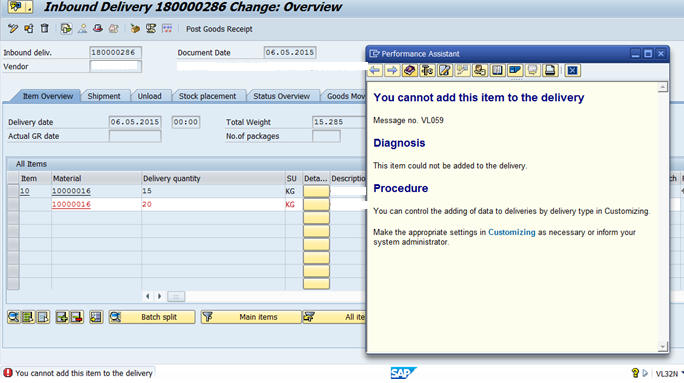Click the Batch split button
Viewport: 684px width, 383px height.
tap(152, 317)
